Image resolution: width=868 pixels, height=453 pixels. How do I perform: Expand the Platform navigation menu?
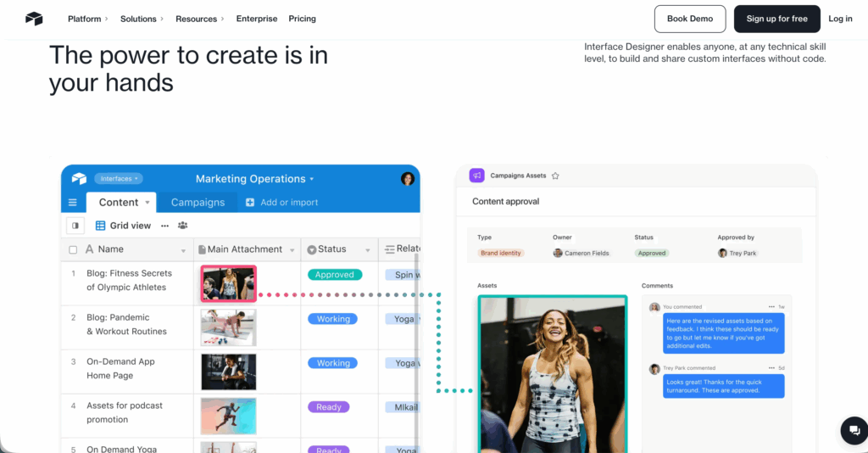[x=87, y=19]
